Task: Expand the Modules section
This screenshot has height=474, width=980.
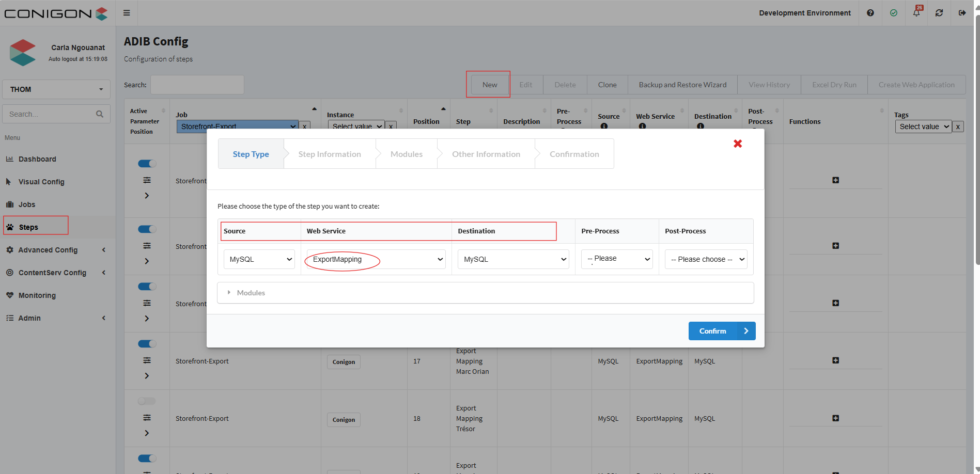Action: tap(251, 293)
